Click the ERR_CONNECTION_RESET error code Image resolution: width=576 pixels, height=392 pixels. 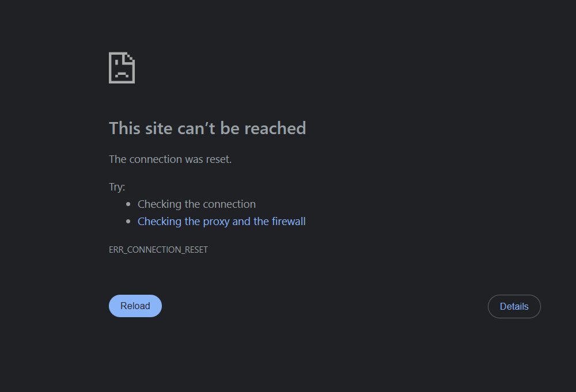158,250
